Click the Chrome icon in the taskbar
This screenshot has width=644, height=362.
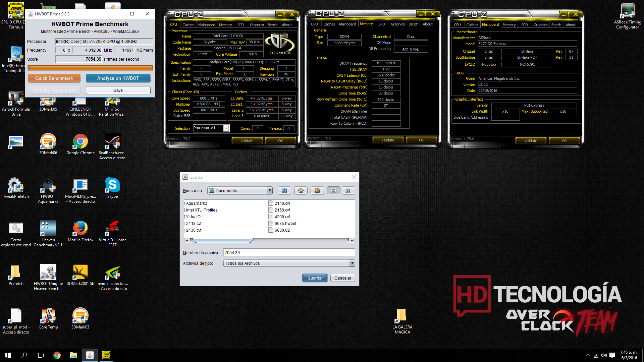tap(57, 355)
